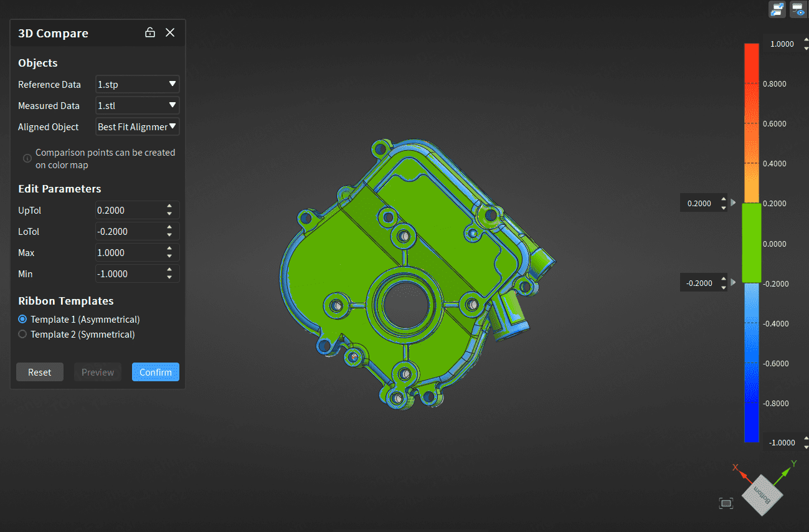Click the 'Edit Parameters' heading

60,189
